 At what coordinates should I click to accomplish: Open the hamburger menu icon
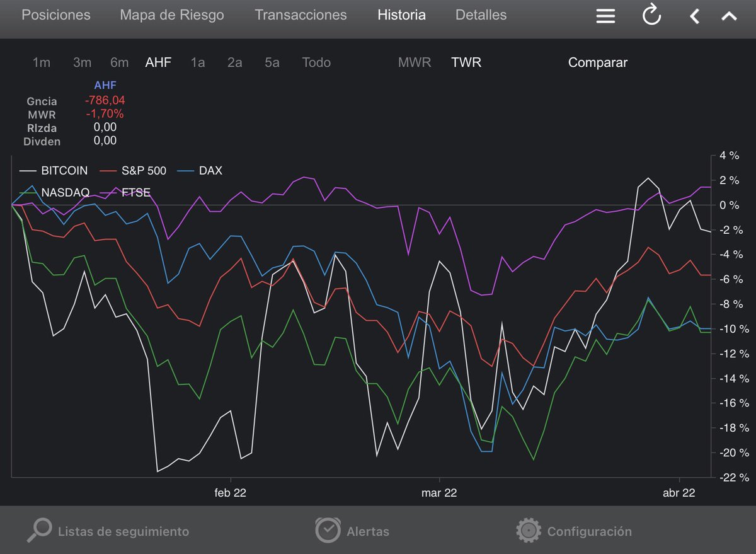(x=605, y=16)
